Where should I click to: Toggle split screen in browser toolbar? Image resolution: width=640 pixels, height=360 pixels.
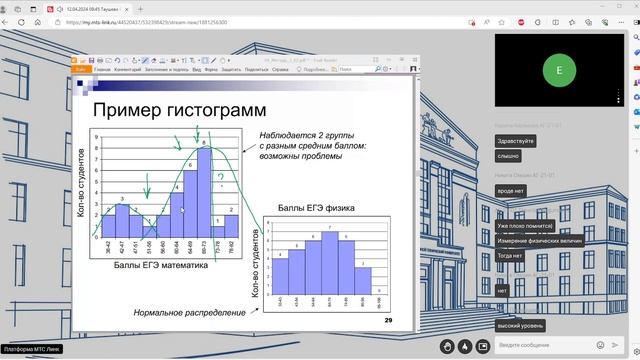556,22
